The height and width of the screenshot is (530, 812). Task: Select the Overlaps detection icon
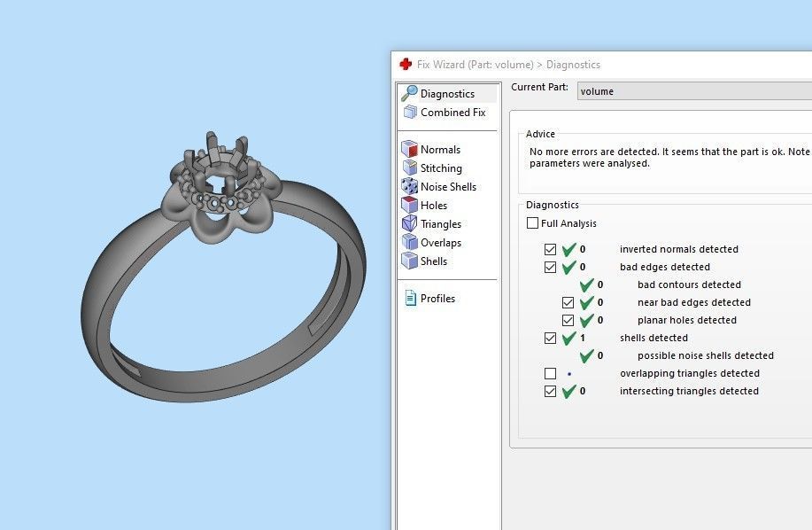pyautogui.click(x=409, y=242)
